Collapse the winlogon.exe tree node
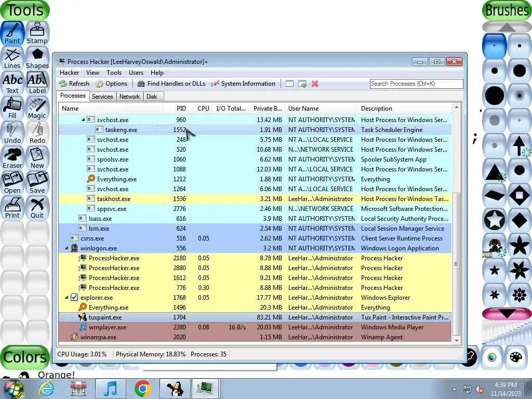 [66, 248]
